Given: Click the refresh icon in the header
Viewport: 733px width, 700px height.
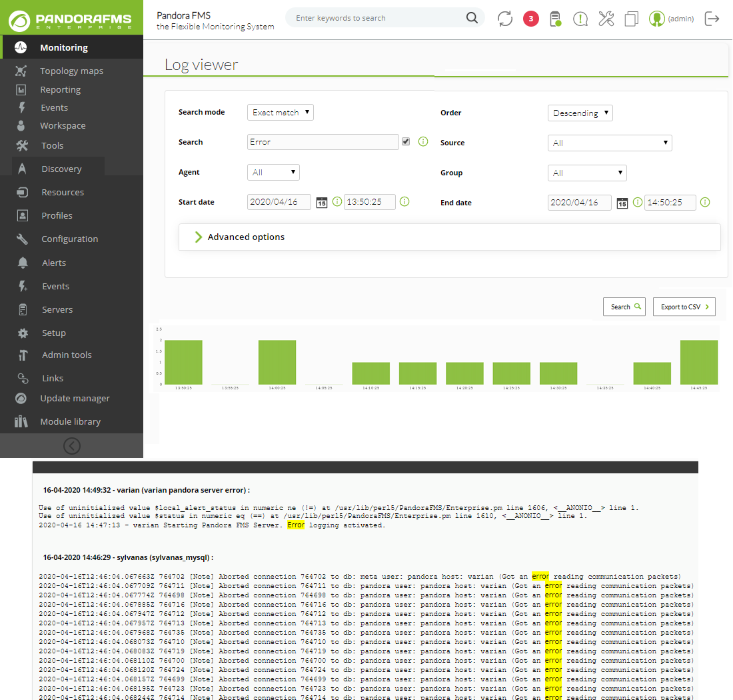Looking at the screenshot, I should (x=505, y=19).
